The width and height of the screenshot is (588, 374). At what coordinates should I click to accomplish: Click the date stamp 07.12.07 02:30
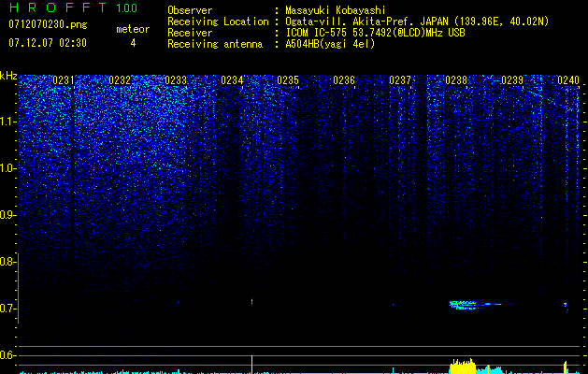[48, 43]
